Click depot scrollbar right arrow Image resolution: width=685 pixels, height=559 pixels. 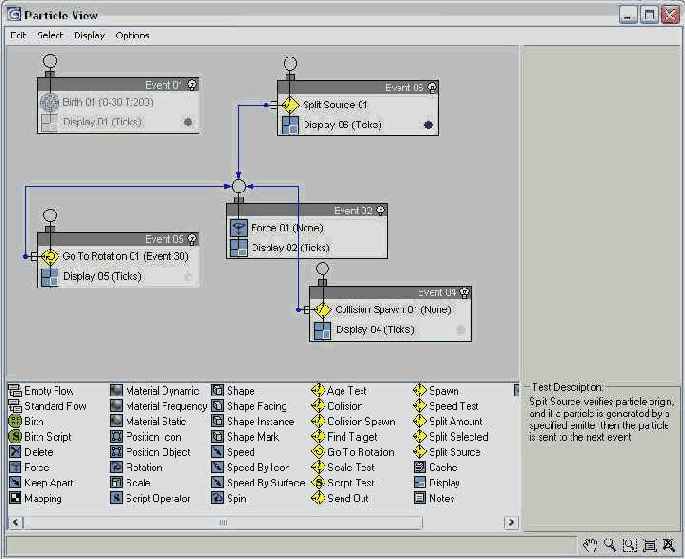tap(511, 523)
